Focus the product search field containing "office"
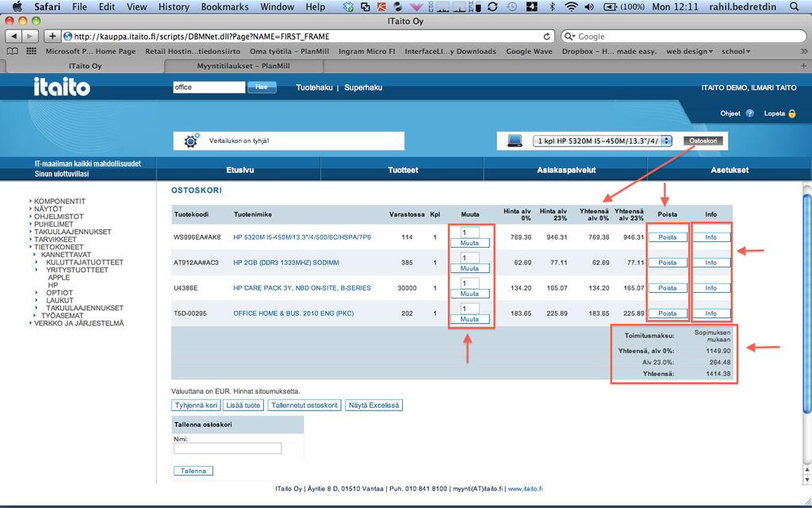The width and height of the screenshot is (812, 508). 209,87
